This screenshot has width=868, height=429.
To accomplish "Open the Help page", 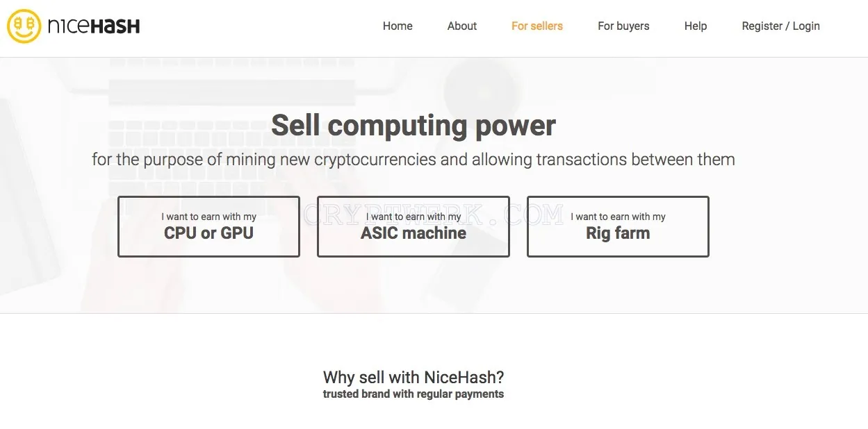I will (696, 26).
